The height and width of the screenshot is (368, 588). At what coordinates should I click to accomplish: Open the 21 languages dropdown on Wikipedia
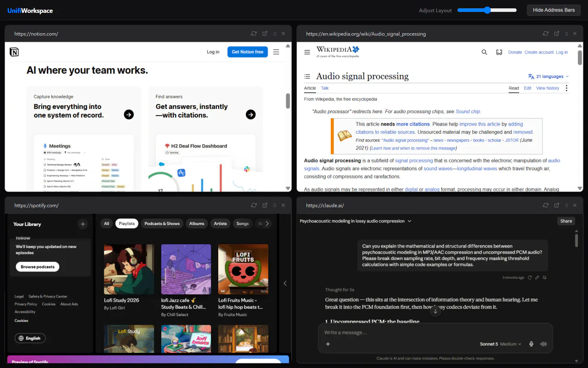point(548,76)
